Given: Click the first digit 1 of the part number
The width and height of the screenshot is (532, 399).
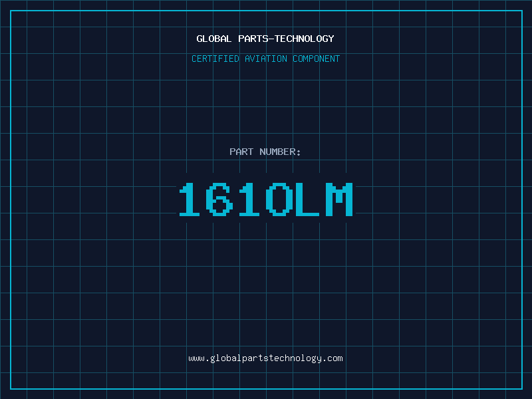Looking at the screenshot, I should (192, 199).
